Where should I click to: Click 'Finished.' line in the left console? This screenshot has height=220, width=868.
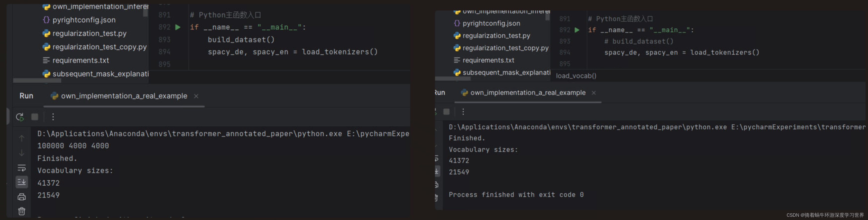coord(57,159)
